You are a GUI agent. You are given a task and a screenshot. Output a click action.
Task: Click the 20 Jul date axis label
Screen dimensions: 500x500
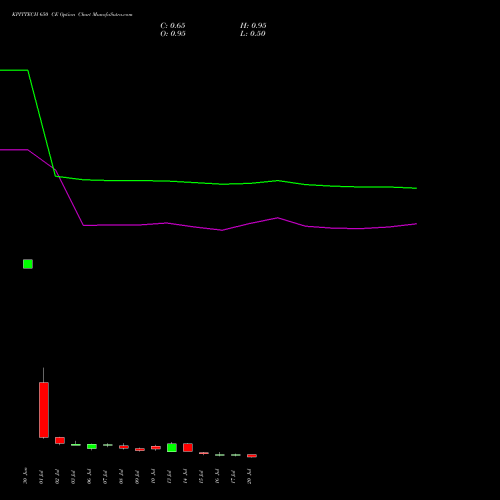click(x=249, y=477)
